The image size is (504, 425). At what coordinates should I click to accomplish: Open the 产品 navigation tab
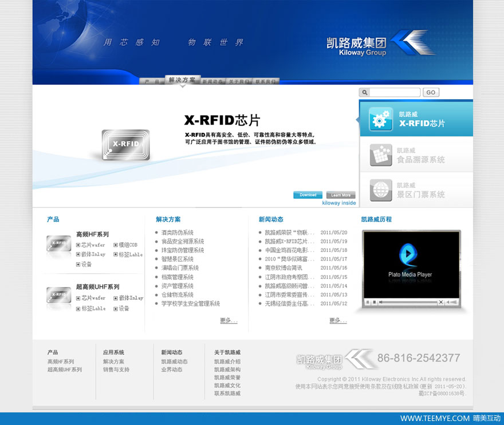coord(152,81)
